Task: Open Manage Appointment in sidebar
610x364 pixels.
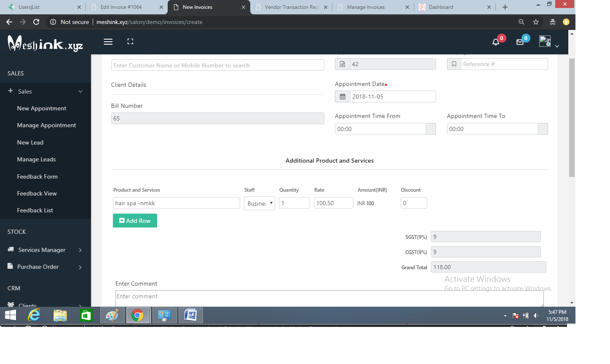Action: tap(46, 125)
